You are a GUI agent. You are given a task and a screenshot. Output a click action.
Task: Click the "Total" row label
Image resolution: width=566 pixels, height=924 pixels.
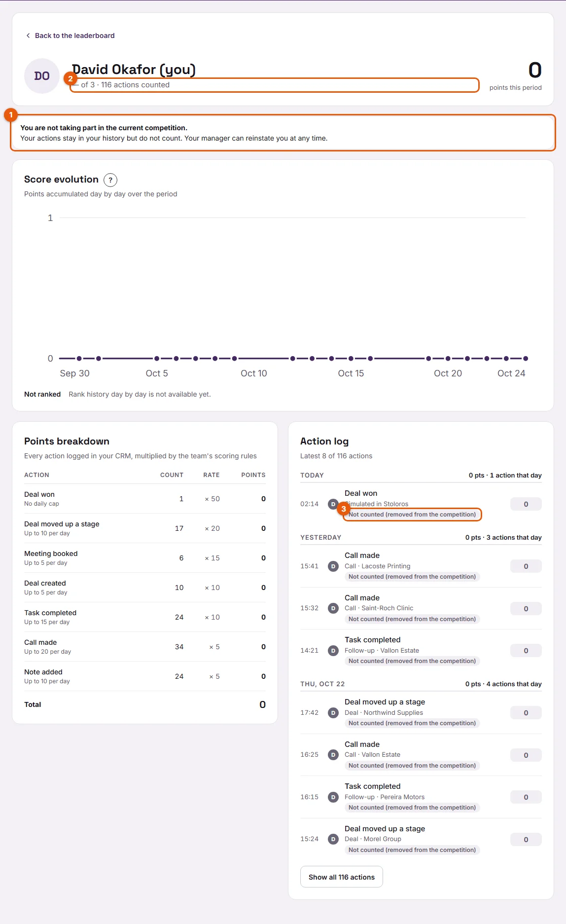(33, 704)
